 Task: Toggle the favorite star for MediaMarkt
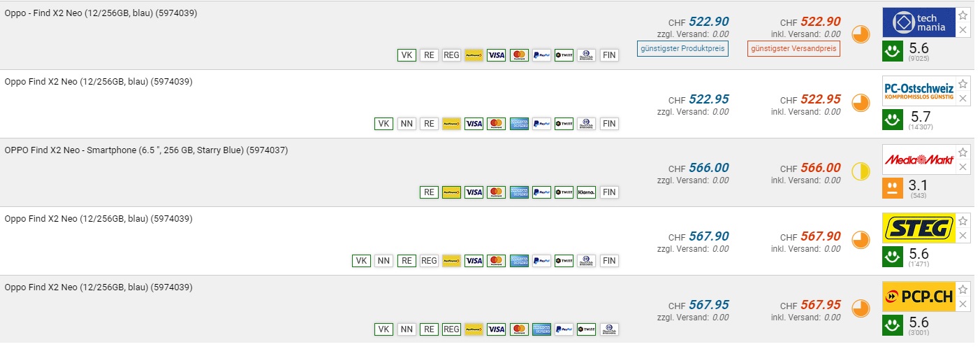click(x=963, y=152)
